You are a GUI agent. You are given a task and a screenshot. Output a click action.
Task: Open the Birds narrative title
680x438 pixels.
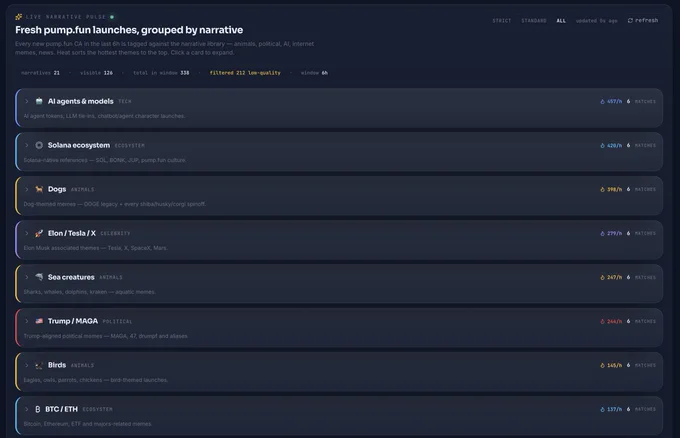pos(57,365)
